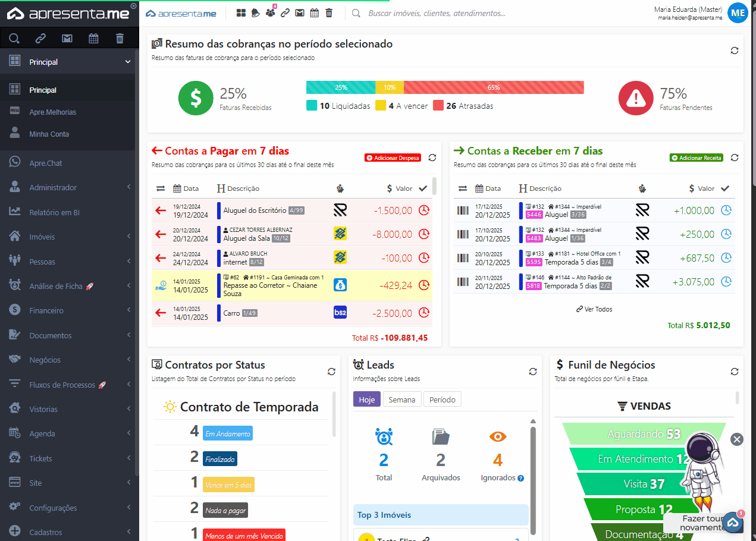Open the mail icon in sidebar toolbar

(x=67, y=39)
